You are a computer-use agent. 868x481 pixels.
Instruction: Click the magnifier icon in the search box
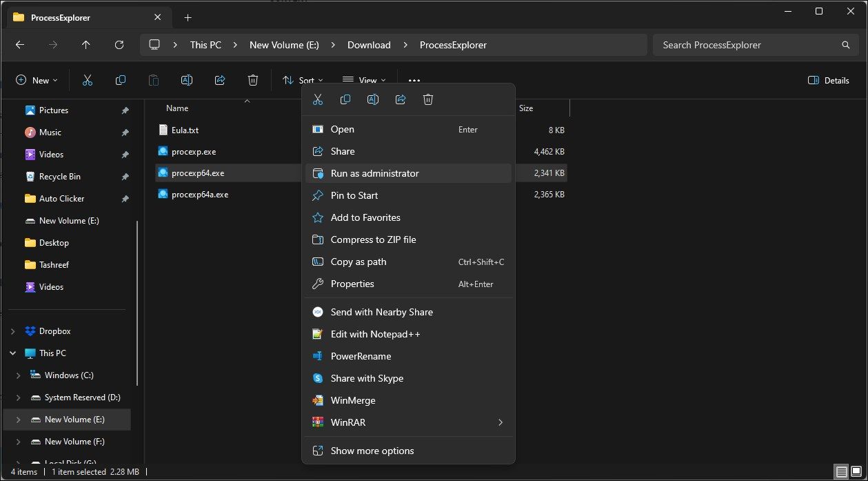tap(845, 44)
